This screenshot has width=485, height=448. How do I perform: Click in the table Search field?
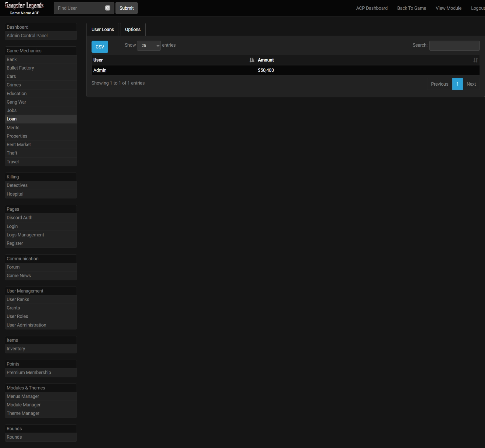coord(454,46)
